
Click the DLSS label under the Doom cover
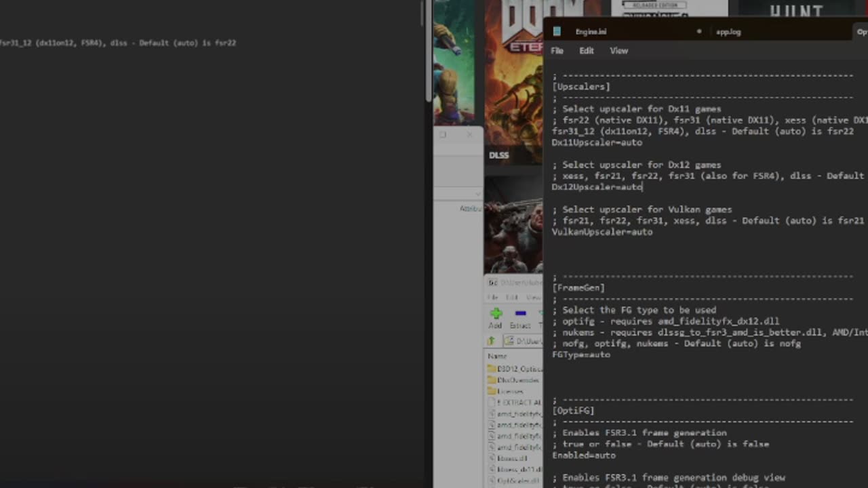[498, 155]
